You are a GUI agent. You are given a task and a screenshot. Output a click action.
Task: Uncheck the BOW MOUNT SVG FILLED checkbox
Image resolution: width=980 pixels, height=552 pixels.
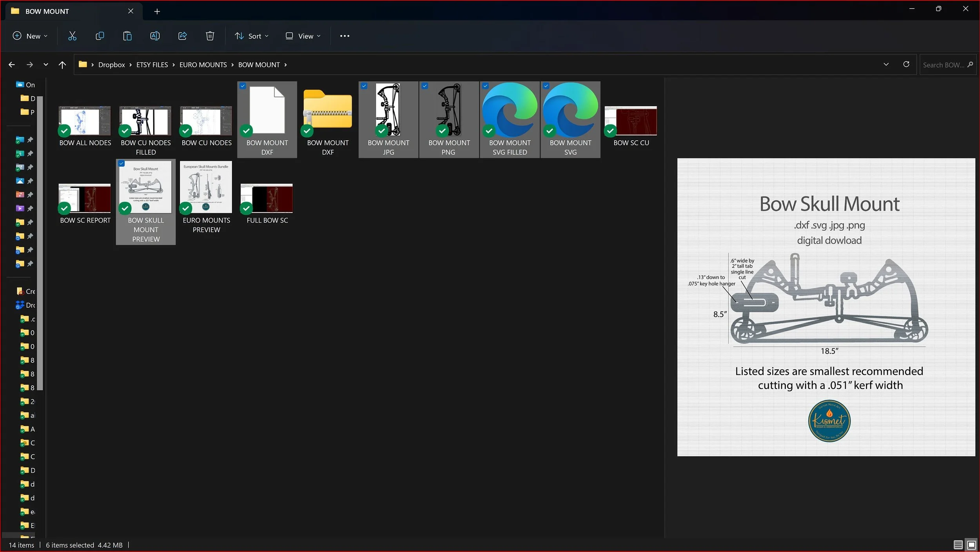coord(485,86)
